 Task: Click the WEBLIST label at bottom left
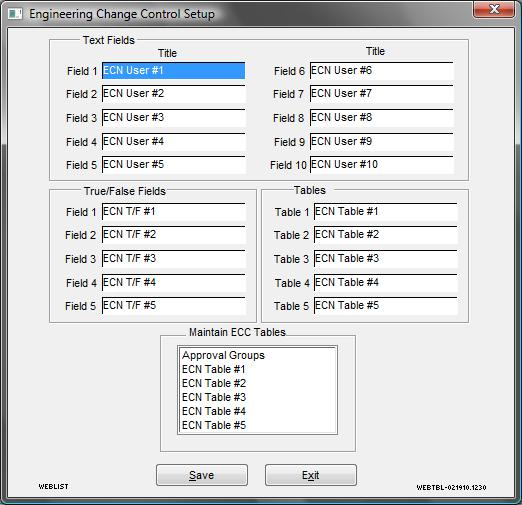coord(53,487)
